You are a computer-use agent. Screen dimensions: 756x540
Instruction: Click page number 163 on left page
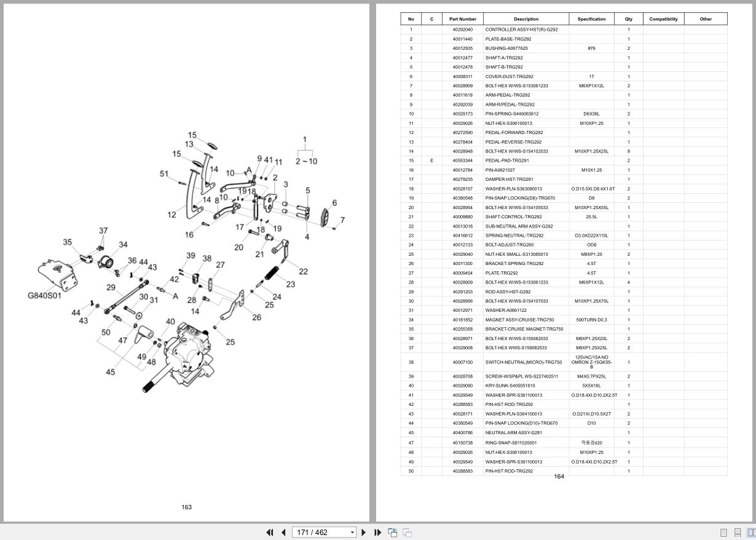coord(187,507)
